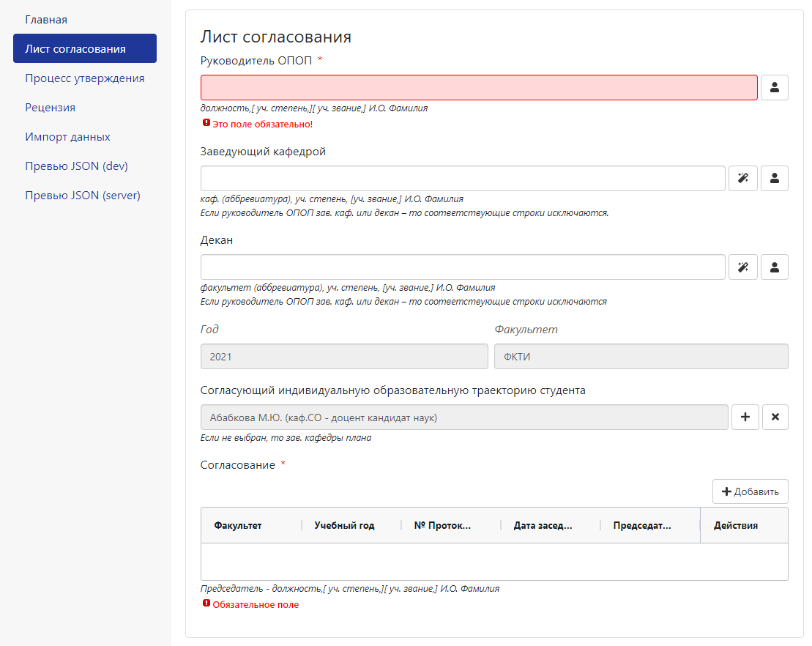
Task: Open Главная in the sidebar
Action: point(46,20)
